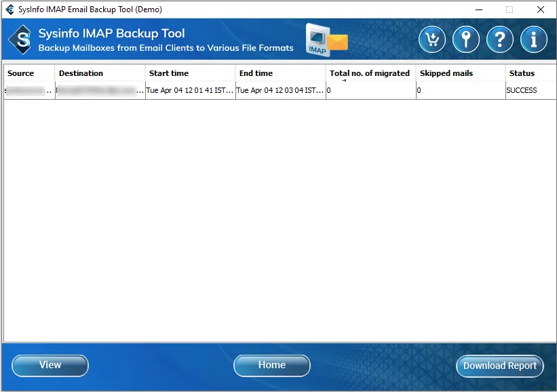
Task: Click the Status column header
Action: [x=530, y=73]
